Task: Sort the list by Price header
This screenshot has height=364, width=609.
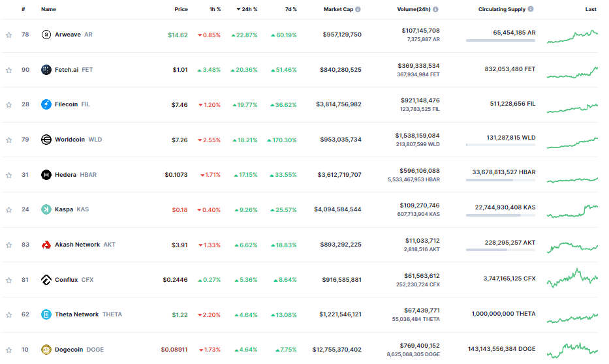Action: click(x=181, y=10)
